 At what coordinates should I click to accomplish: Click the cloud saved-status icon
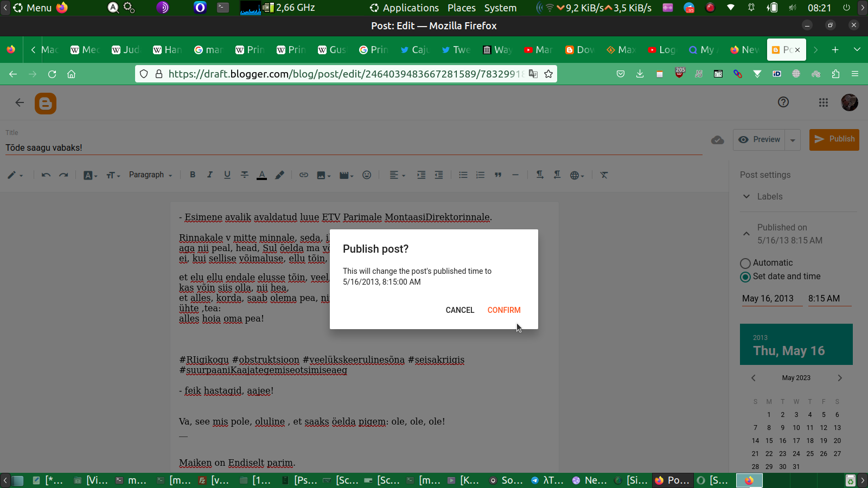(718, 140)
